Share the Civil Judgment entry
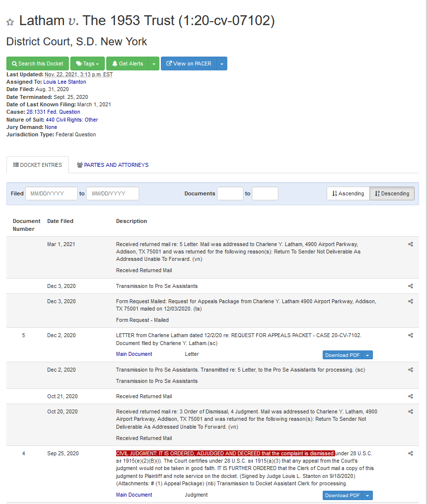427x504 pixels. coord(410,453)
